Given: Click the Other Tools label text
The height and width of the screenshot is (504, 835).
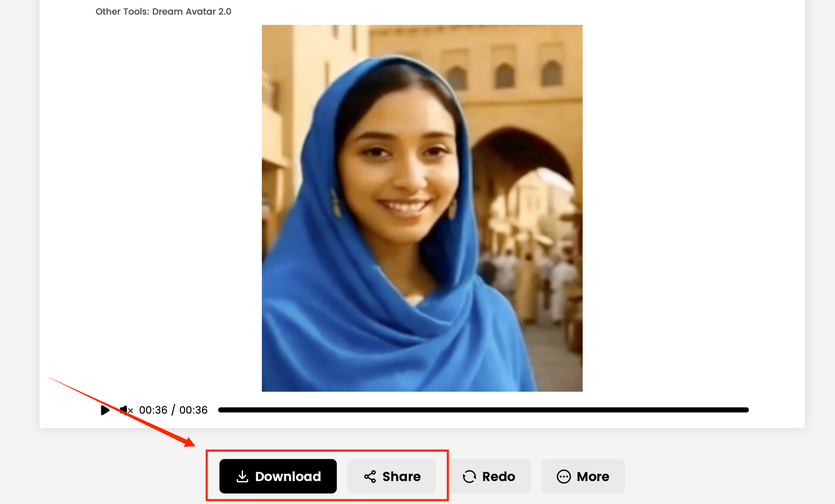Looking at the screenshot, I should point(121,12).
